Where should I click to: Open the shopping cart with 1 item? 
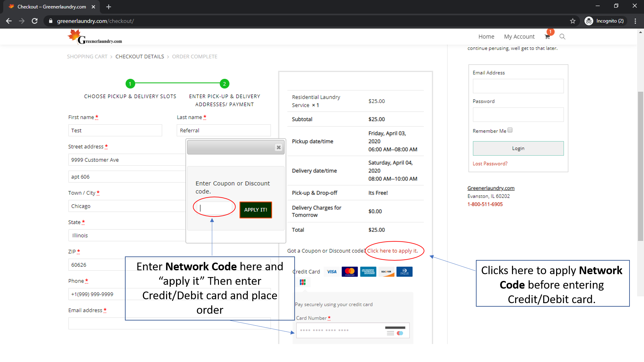[547, 37]
